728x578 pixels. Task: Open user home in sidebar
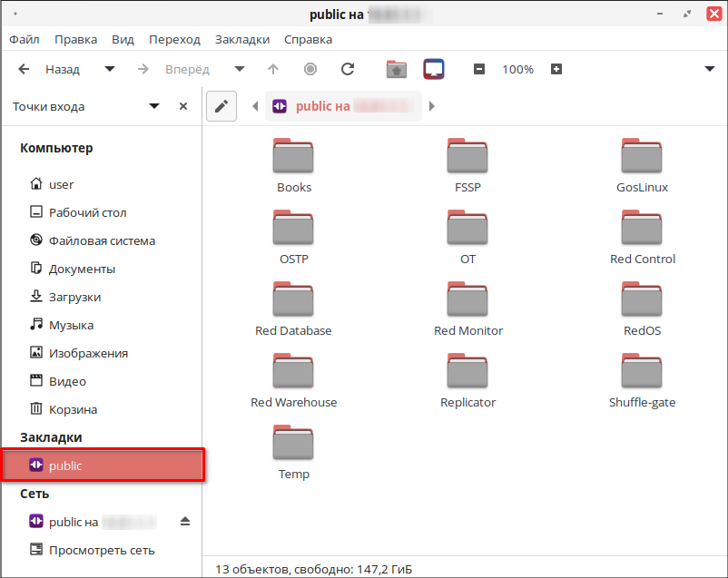coord(102,185)
